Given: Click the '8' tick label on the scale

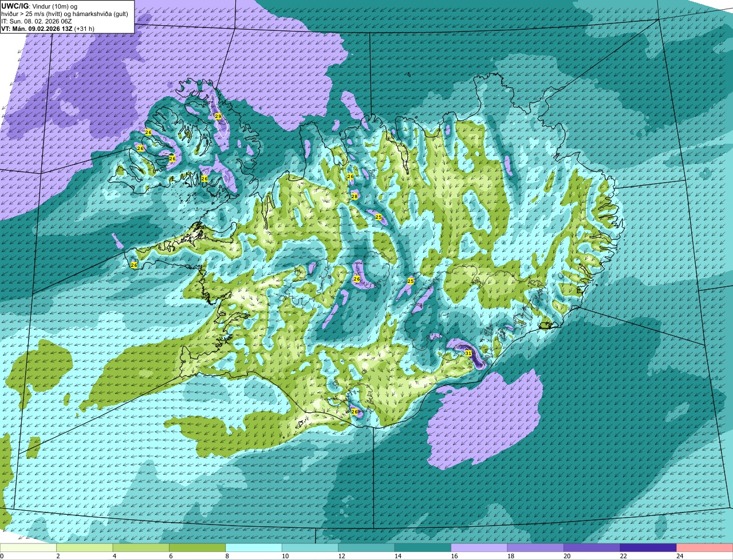Looking at the screenshot, I should point(226,556).
